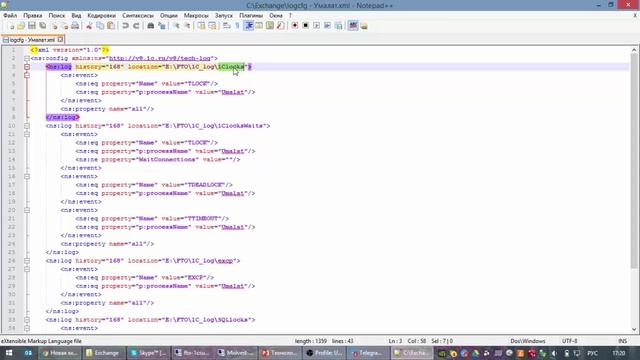The width and height of the screenshot is (640, 360).
Task: Select the logcfg - Умалат.xml tab
Action: coord(33,40)
